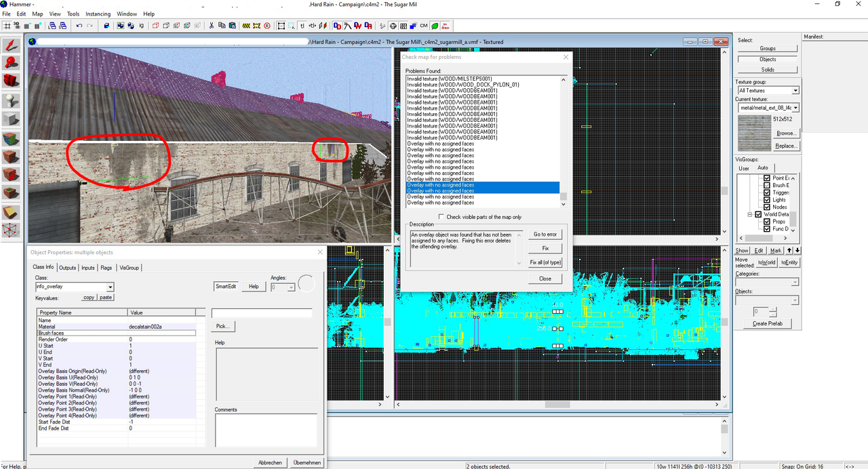Click the green leaf icon in toolbar
This screenshot has height=469, width=868.
435,26
